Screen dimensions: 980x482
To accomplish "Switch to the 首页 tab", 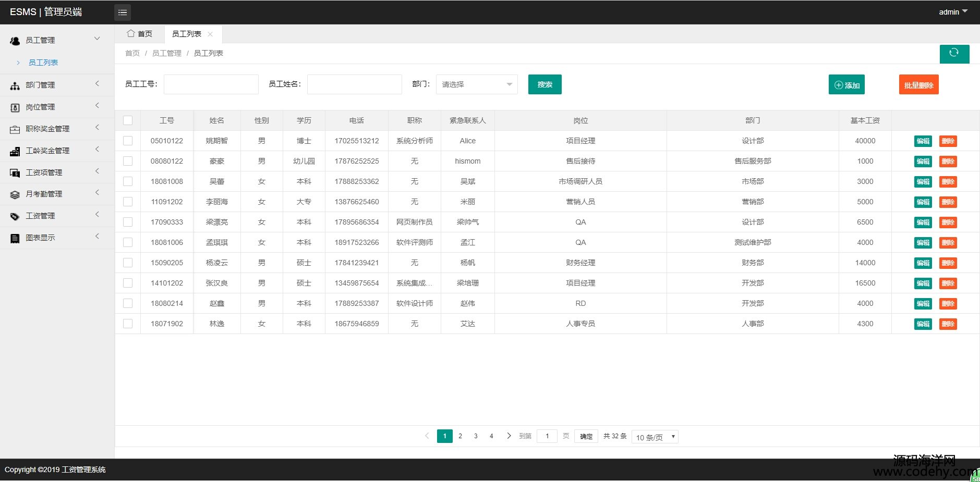I will coord(140,34).
